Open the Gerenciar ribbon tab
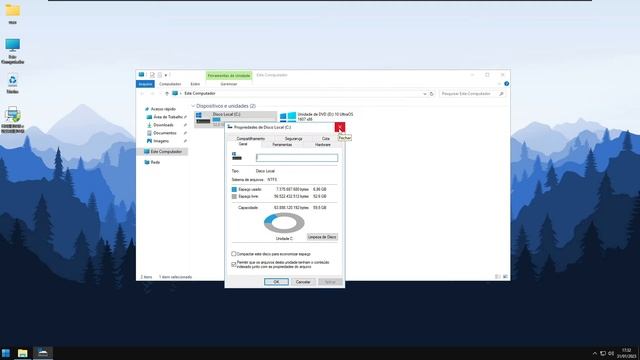Screen dimensions: 640x360 229,84
